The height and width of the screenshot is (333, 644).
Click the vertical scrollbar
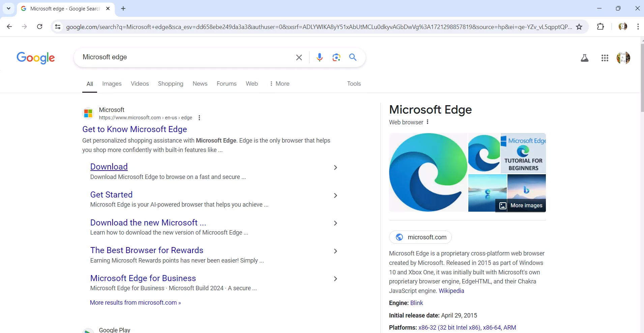pos(641,78)
